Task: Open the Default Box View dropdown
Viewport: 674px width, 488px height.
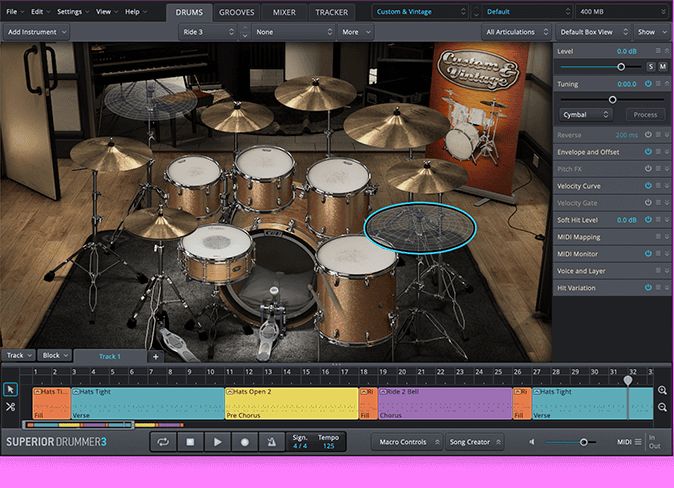Action: tap(593, 32)
